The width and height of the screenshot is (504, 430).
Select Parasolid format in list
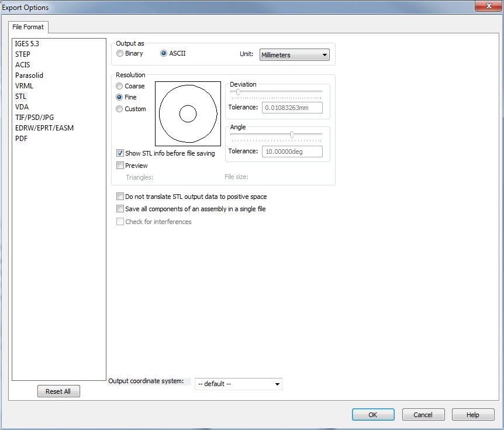tap(29, 75)
